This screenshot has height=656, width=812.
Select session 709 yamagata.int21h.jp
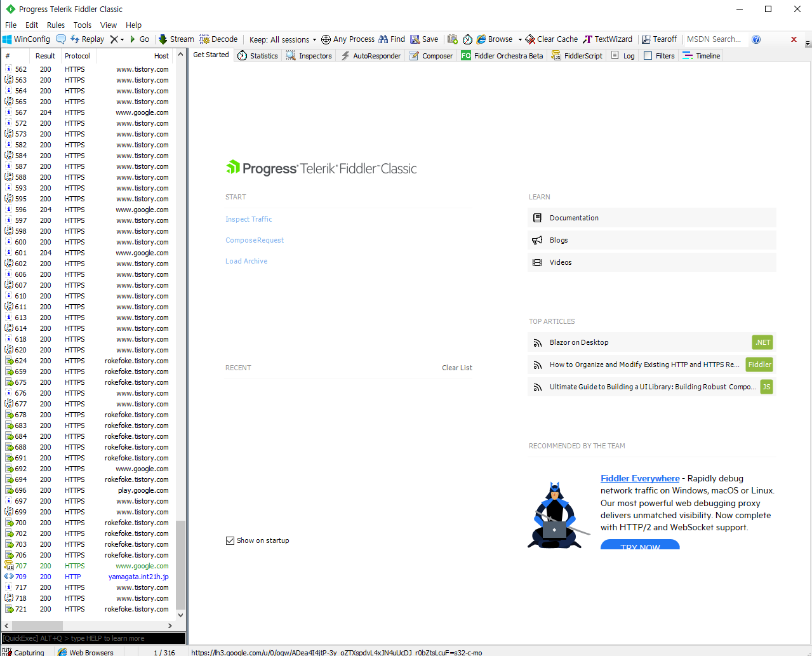(x=88, y=577)
